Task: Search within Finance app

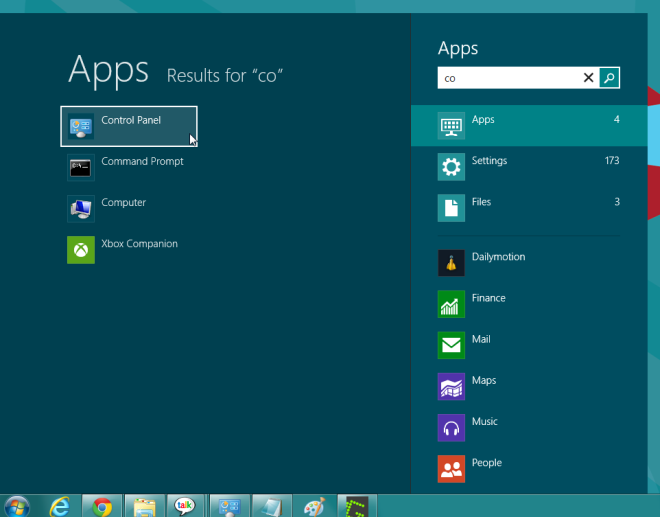Action: click(529, 304)
